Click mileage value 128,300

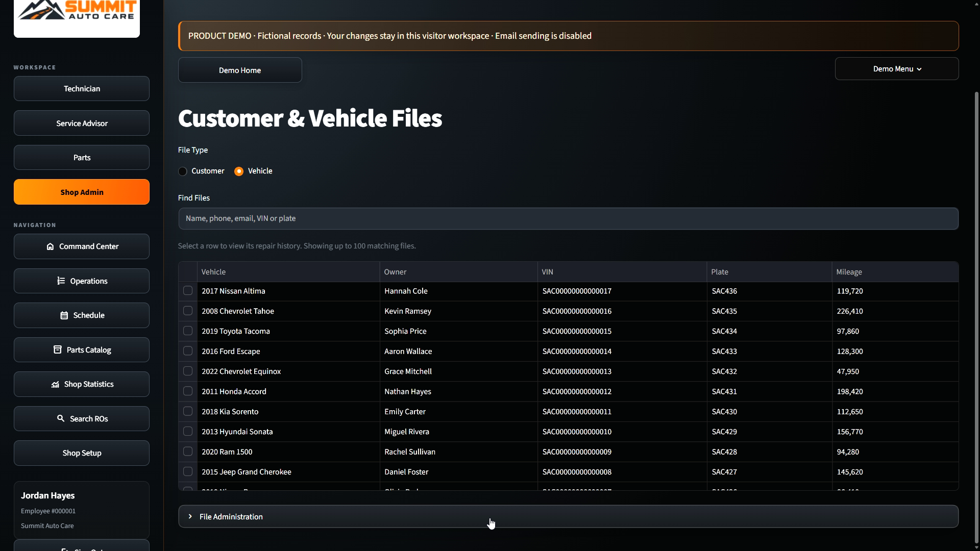850,352
